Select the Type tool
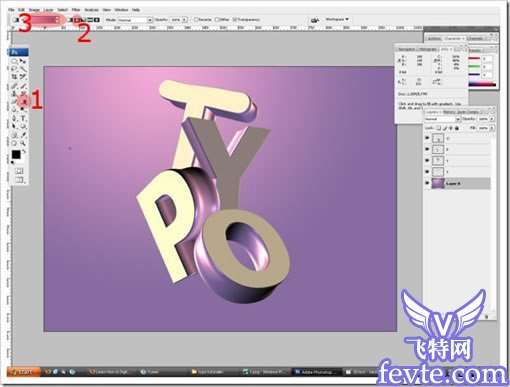This screenshot has height=387, width=510. click(x=23, y=118)
